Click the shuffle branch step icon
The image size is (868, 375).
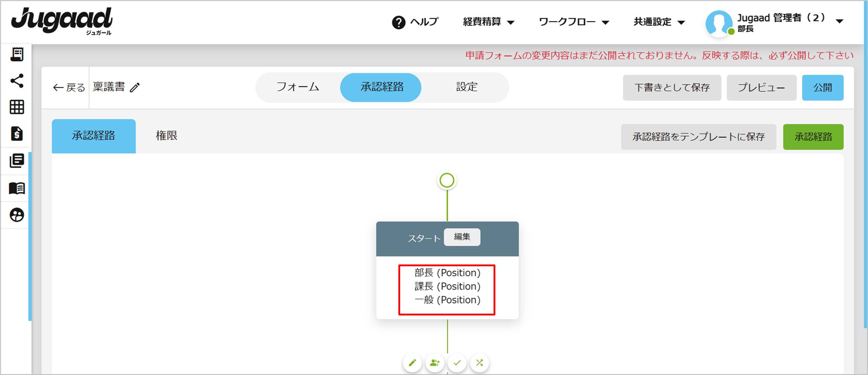pyautogui.click(x=479, y=363)
